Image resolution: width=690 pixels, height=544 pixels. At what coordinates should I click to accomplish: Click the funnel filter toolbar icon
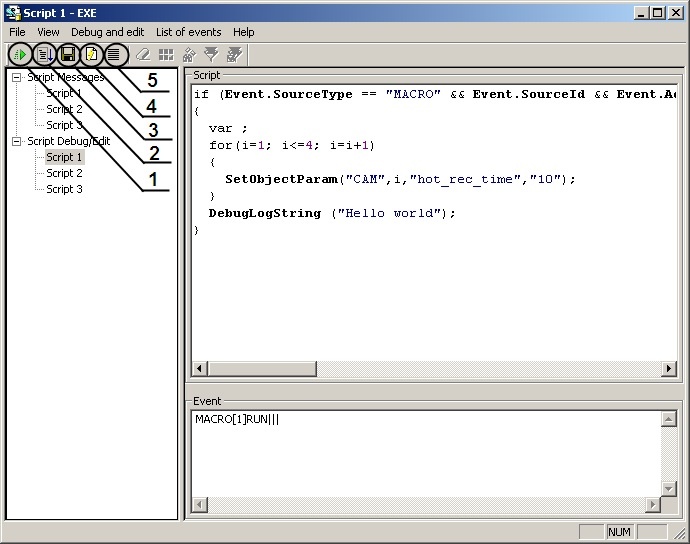[211, 54]
